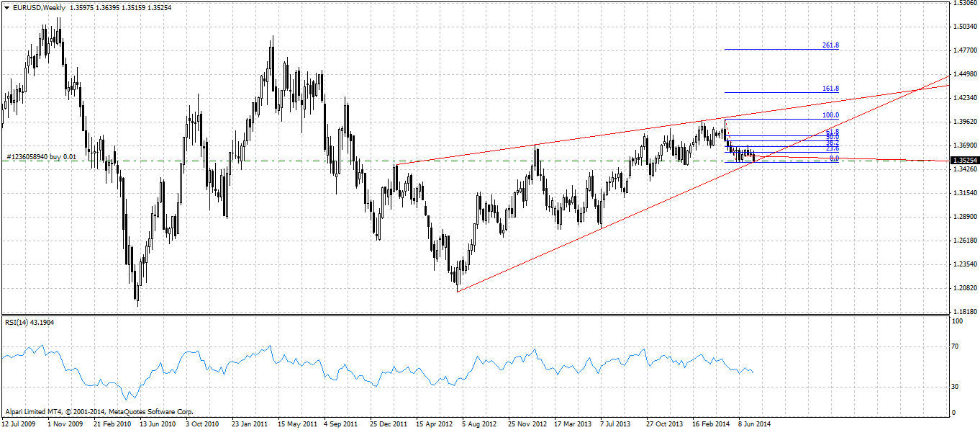The height and width of the screenshot is (430, 980).
Task: Click the 15 May 2011 date label
Action: [296, 424]
